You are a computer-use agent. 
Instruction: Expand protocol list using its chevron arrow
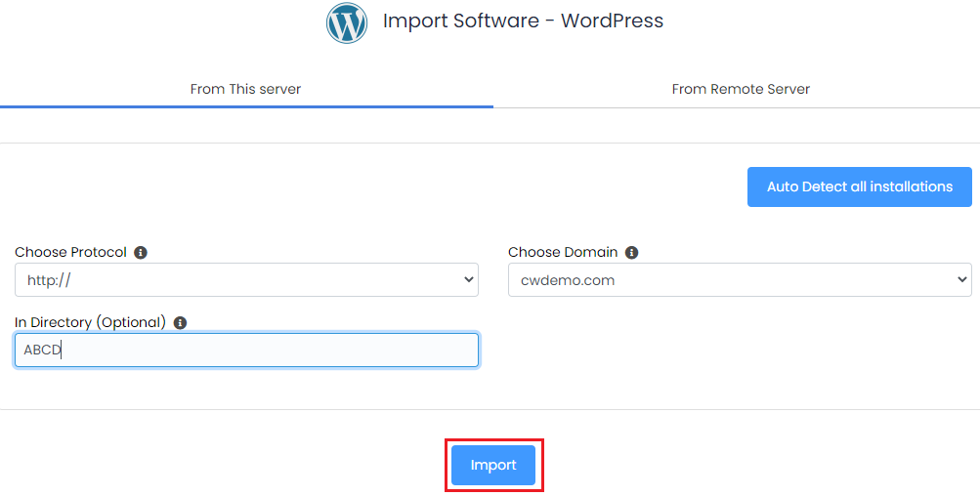[x=466, y=281]
